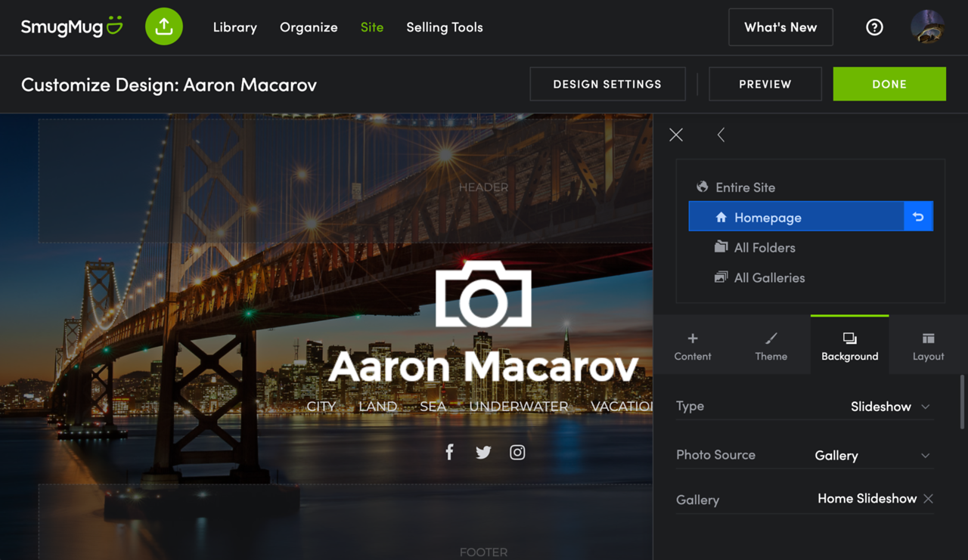Click the Facebook icon on the page
The width and height of the screenshot is (968, 560).
tap(449, 452)
